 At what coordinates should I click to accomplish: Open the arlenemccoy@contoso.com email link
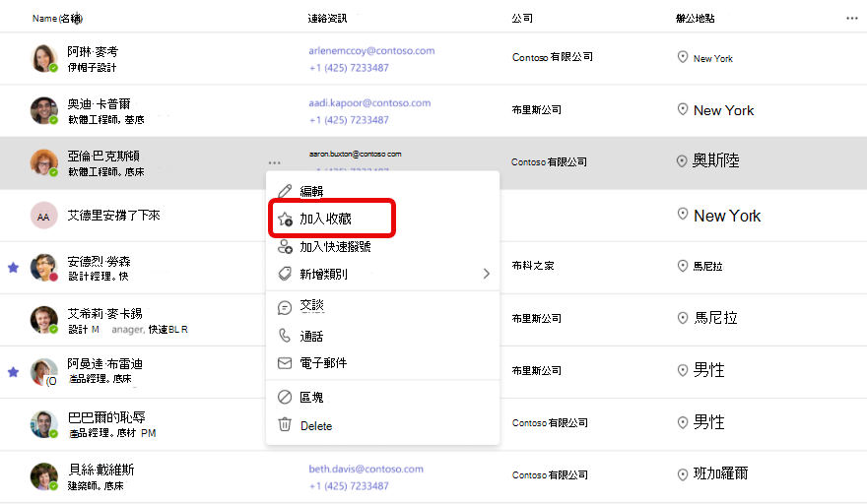click(x=371, y=51)
